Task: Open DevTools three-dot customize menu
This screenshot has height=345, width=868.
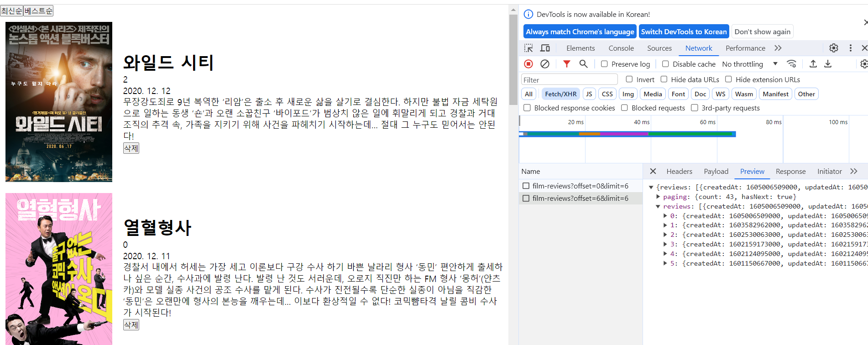Action: point(850,48)
